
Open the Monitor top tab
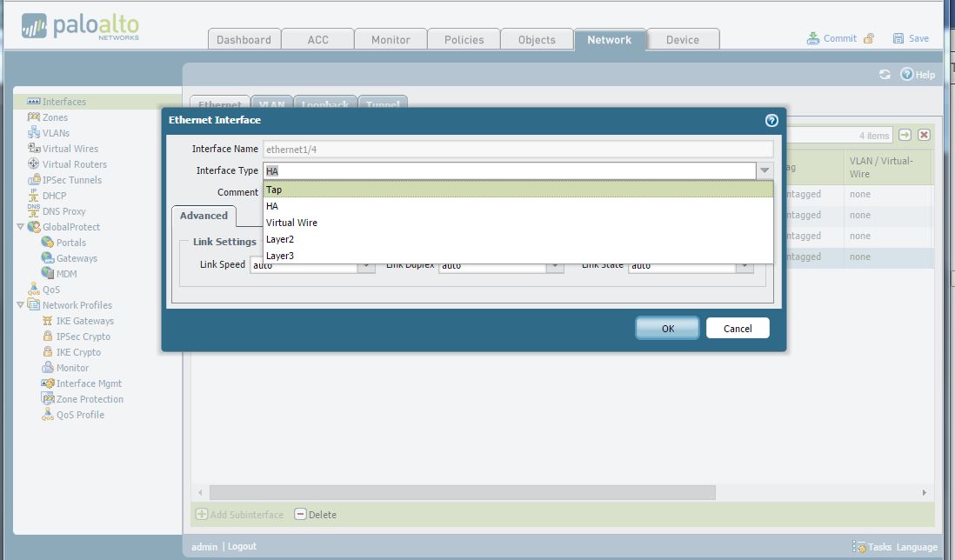[x=391, y=40]
